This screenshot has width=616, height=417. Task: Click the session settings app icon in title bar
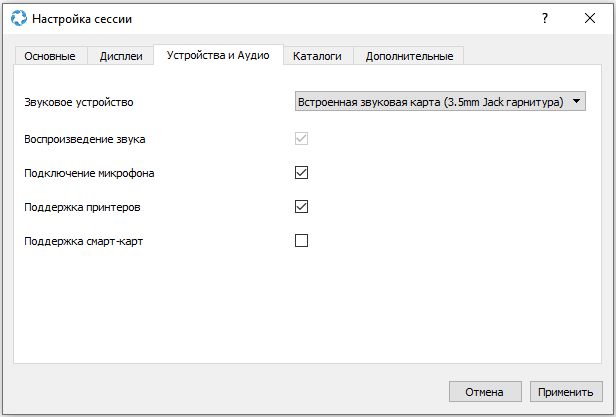(x=18, y=18)
